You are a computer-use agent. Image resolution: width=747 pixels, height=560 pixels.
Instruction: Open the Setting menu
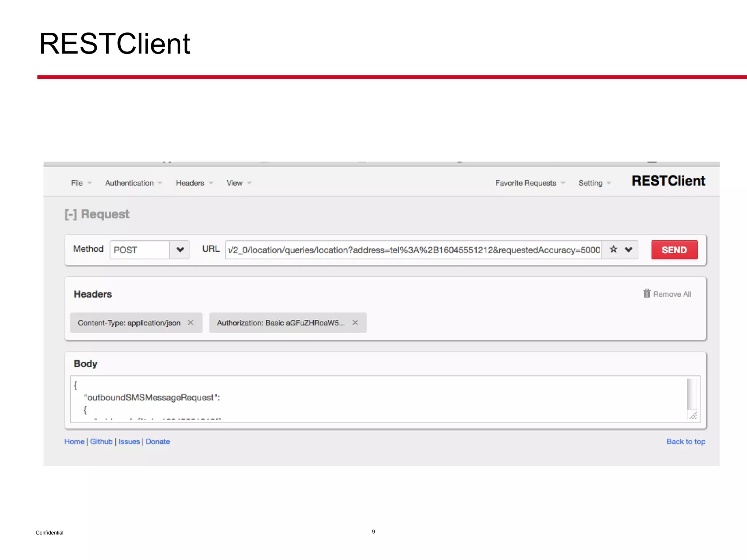click(x=595, y=183)
